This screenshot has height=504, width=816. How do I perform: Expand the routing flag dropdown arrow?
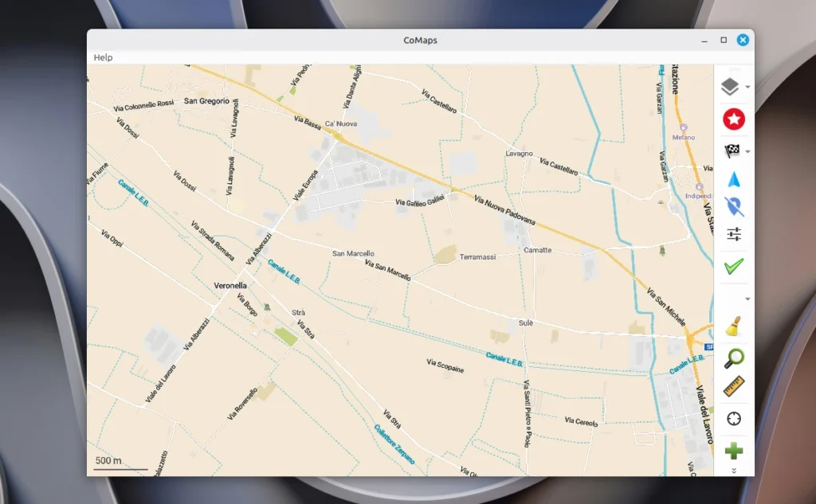(747, 152)
